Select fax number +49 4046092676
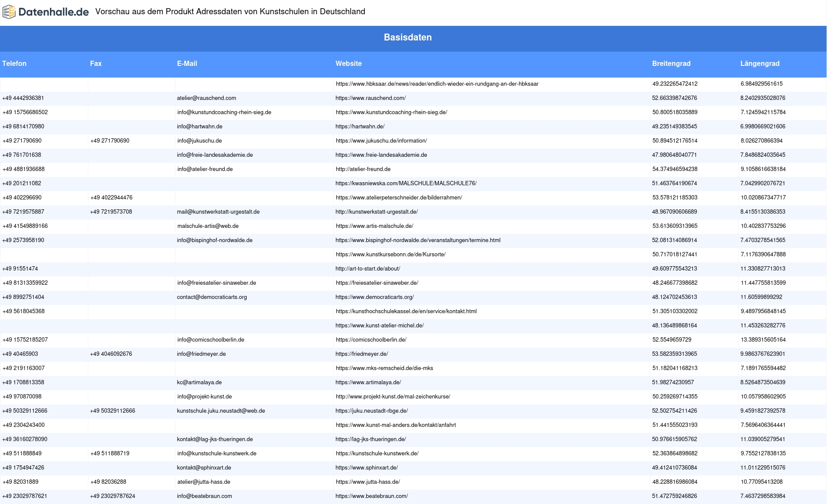This screenshot has height=504, width=827. coord(111,354)
